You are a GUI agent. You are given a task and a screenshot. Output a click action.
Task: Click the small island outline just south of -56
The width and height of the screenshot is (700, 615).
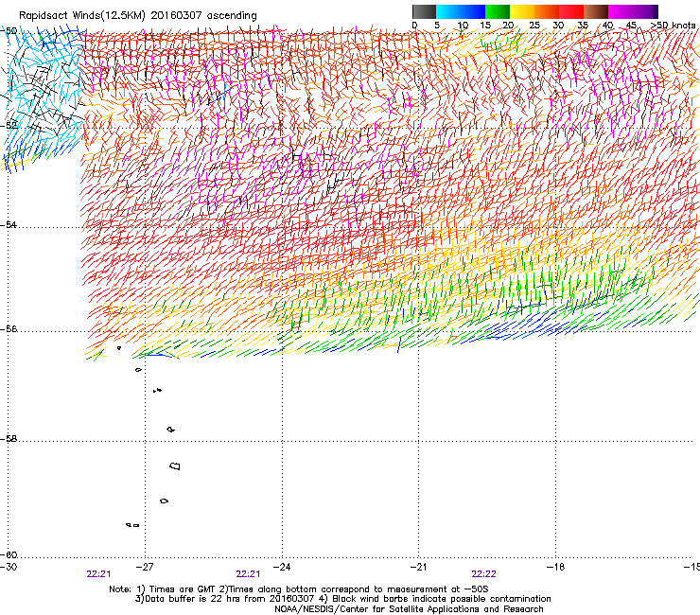pyautogui.click(x=119, y=347)
